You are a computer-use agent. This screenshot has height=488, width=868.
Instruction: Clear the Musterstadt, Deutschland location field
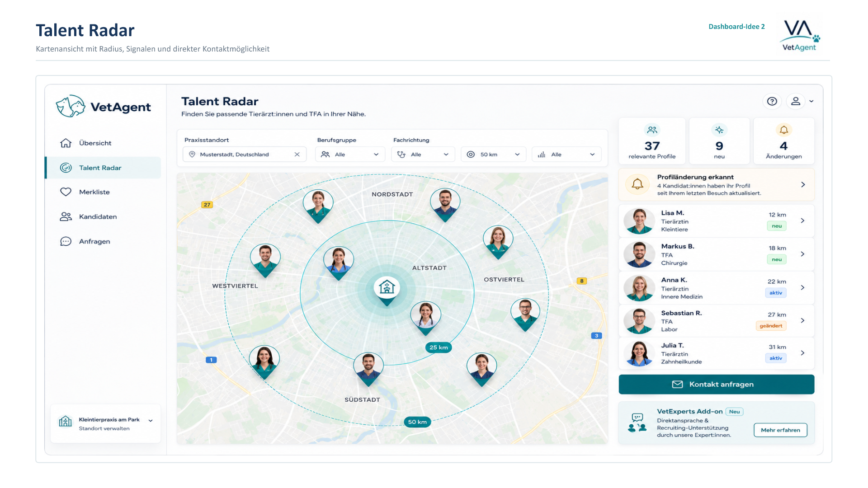point(297,155)
